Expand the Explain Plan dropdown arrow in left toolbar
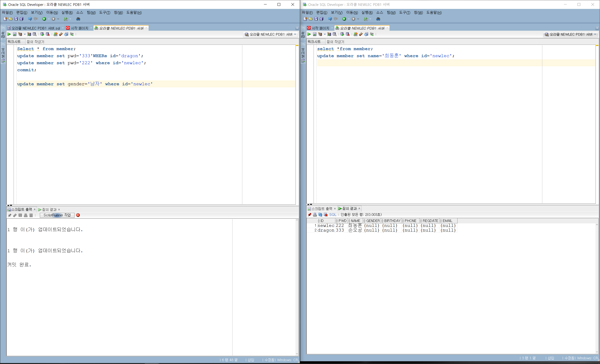This screenshot has width=600, height=364. coord(25,34)
